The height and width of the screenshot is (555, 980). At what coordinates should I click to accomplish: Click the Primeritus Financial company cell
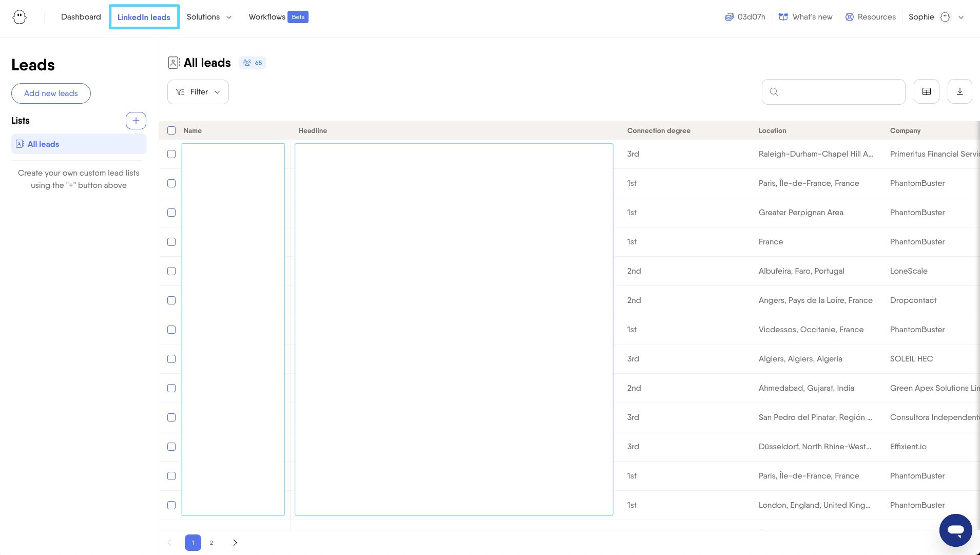click(x=934, y=154)
